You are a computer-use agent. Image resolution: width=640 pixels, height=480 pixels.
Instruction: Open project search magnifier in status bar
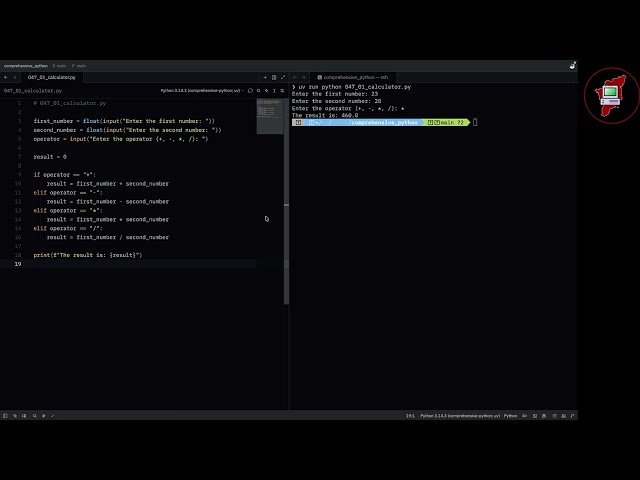click(35, 416)
